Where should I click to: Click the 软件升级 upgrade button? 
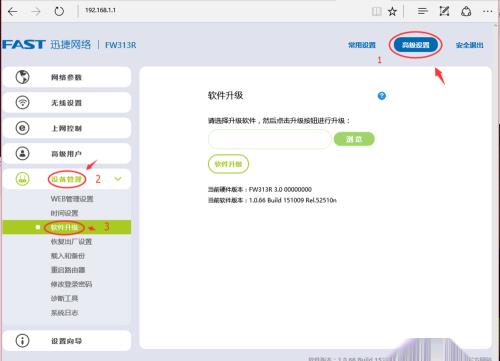click(x=228, y=164)
